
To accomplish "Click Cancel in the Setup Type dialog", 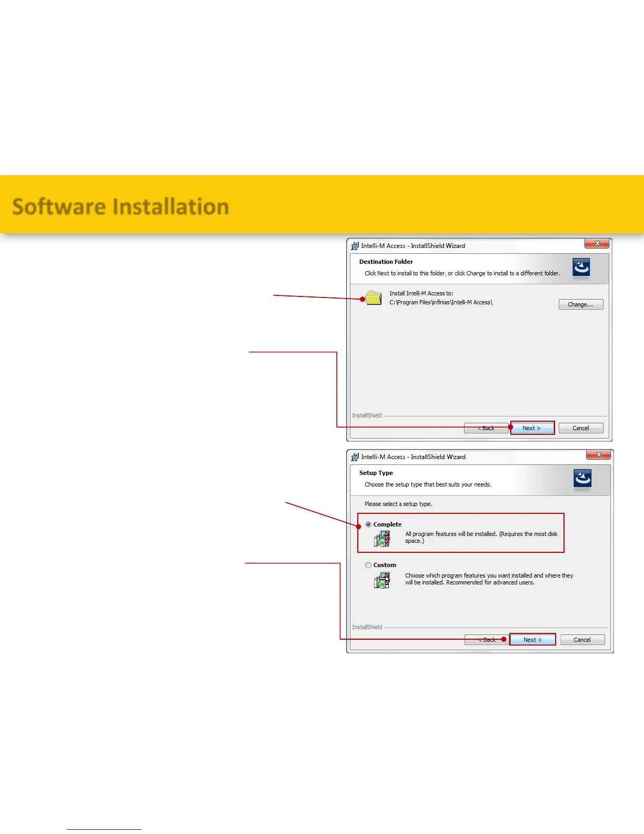I will (x=582, y=640).
